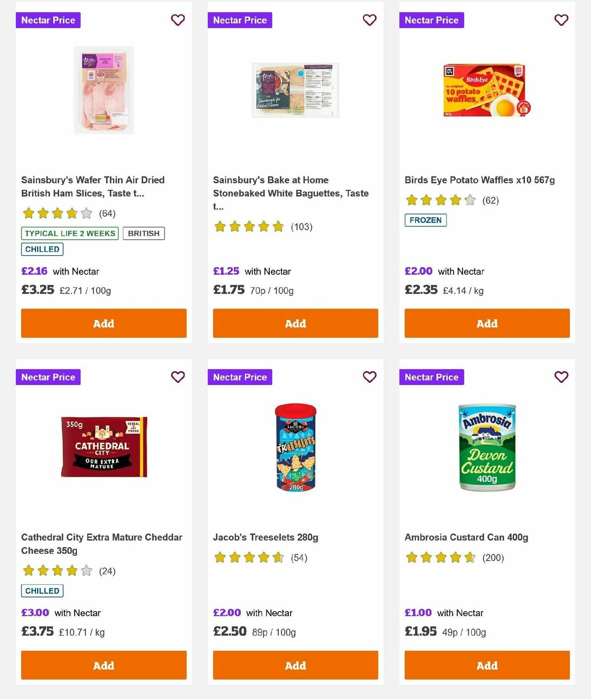
Task: Toggle the favourite heart on Ambrosia Custard
Action: coord(561,377)
